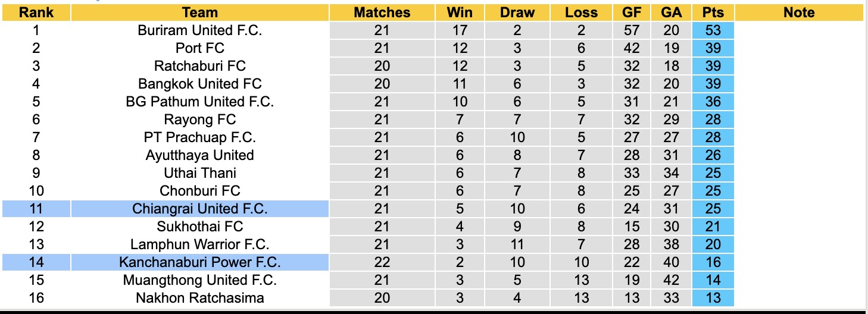Select the Nakhon Ratchasima team name

pos(200,298)
